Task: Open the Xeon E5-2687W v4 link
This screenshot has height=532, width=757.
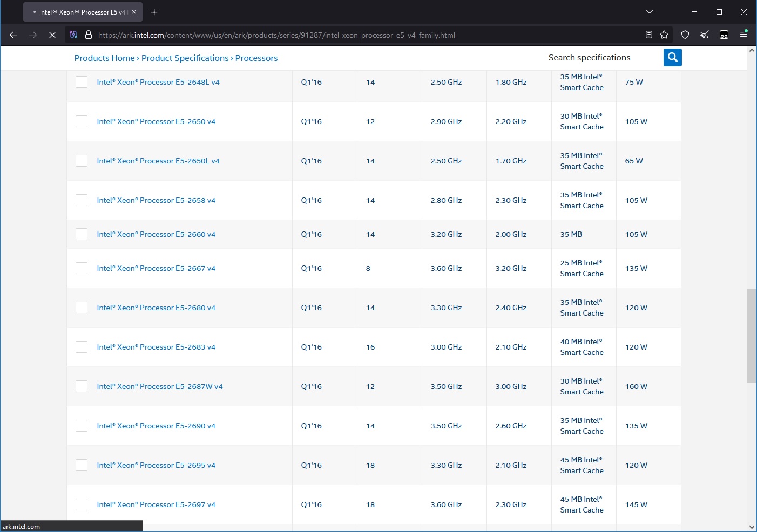Action: [160, 386]
